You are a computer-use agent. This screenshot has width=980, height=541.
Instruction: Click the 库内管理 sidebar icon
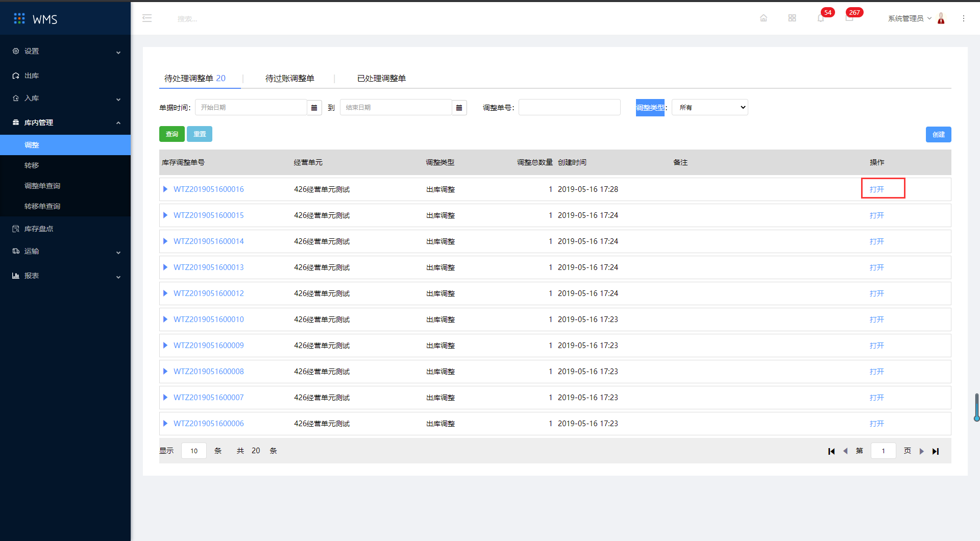point(16,122)
